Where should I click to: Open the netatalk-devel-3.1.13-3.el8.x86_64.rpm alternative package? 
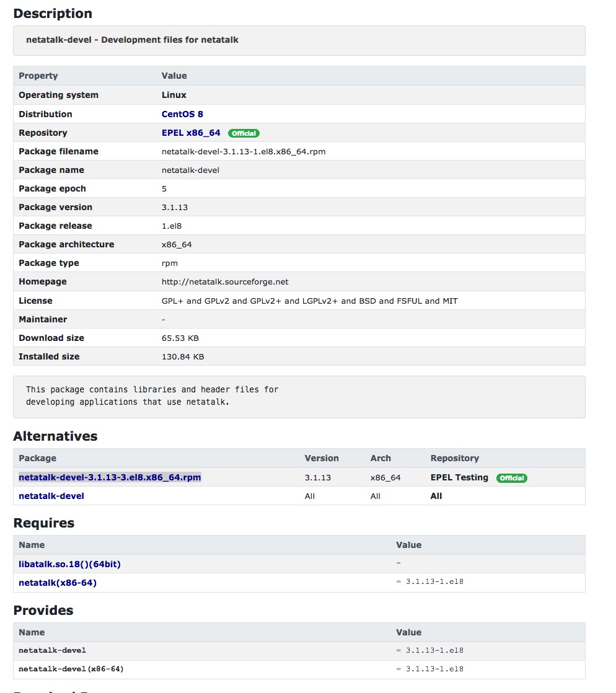110,477
